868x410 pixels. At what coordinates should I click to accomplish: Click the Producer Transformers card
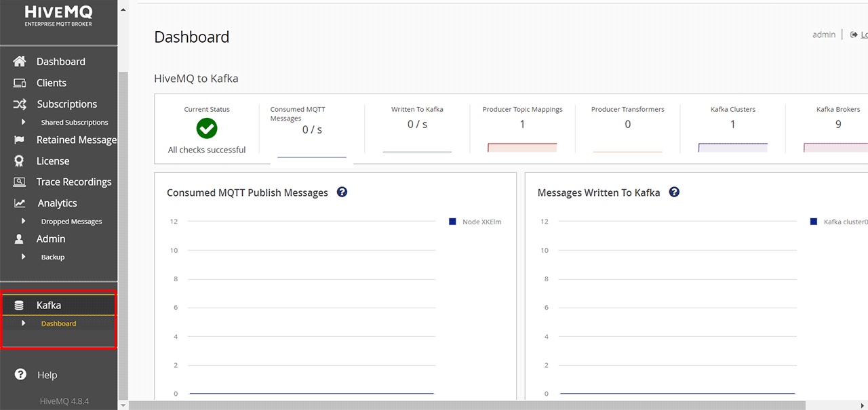[627, 129]
